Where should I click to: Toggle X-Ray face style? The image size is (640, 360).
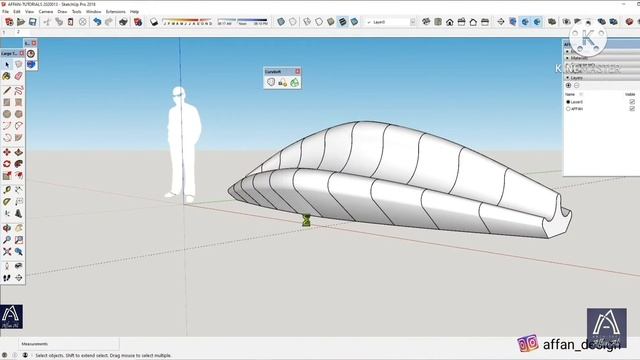(281, 22)
